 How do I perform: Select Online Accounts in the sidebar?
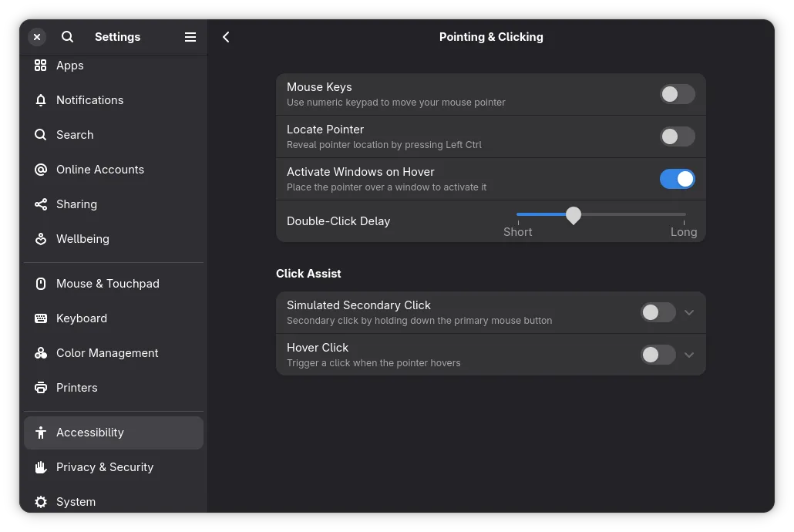tap(100, 170)
